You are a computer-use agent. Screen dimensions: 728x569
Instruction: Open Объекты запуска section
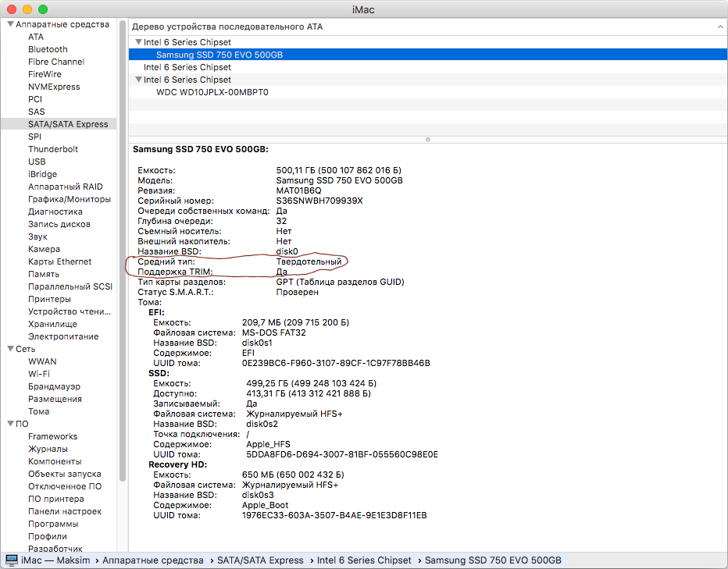(x=65, y=475)
